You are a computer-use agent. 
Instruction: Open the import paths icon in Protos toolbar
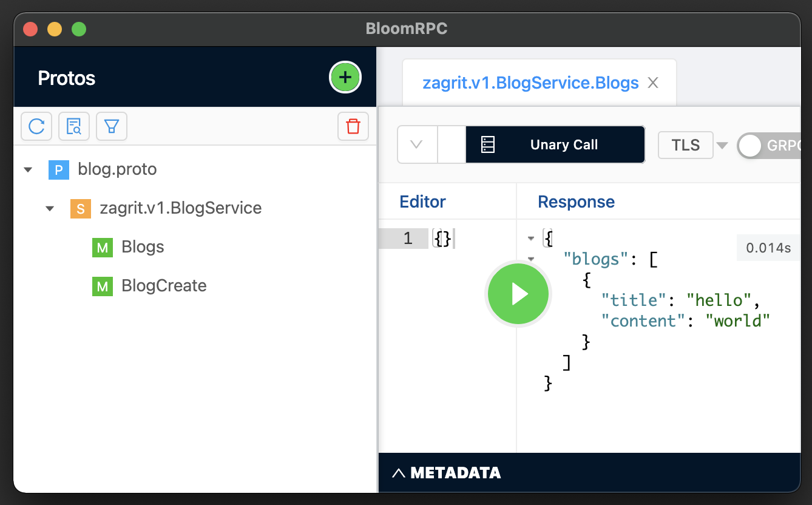coord(74,126)
